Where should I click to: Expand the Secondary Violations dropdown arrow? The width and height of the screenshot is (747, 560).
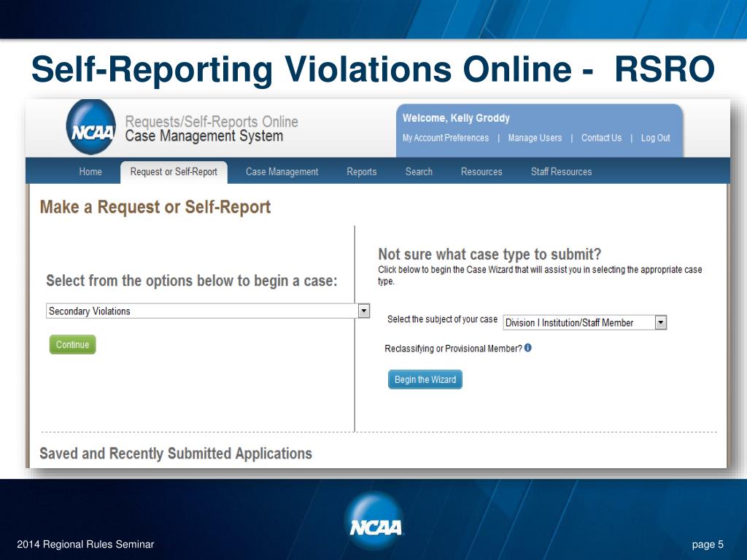[363, 311]
